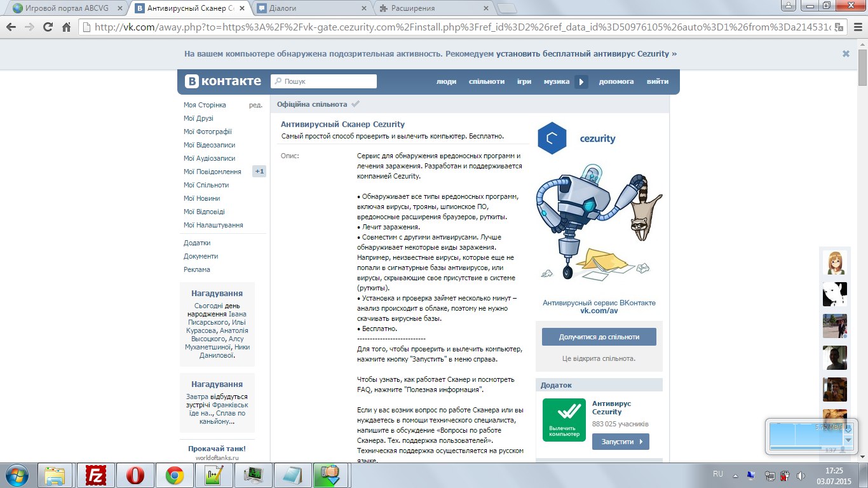Open the browser home page

coord(66,27)
